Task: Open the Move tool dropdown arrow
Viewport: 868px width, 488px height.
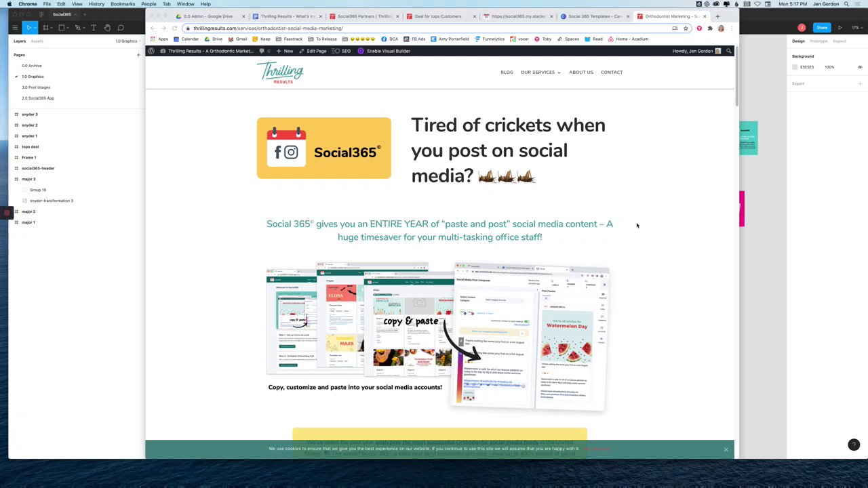Action: pos(34,28)
